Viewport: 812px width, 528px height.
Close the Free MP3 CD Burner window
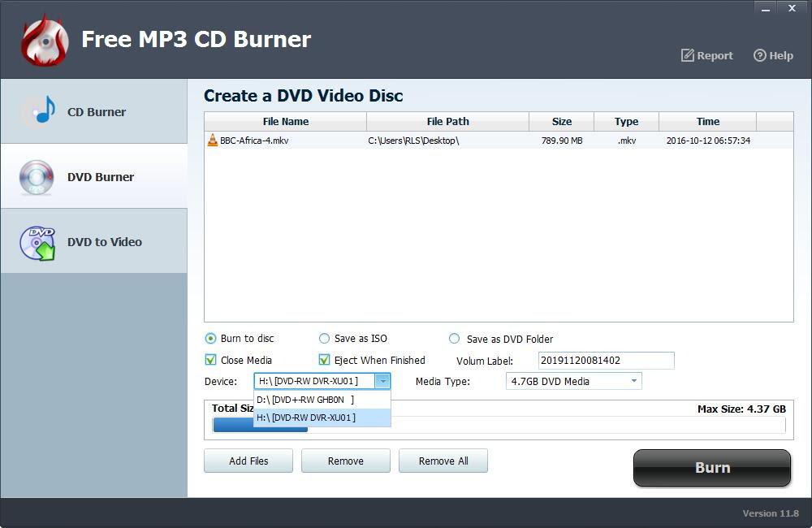pos(792,8)
